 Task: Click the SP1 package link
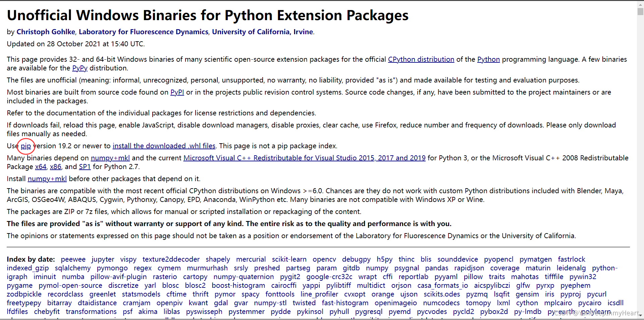coord(85,167)
